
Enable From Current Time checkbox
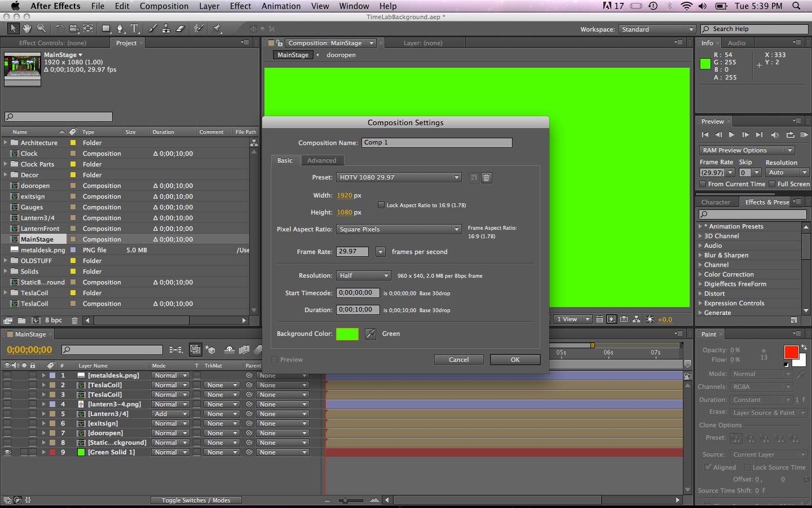coord(703,184)
